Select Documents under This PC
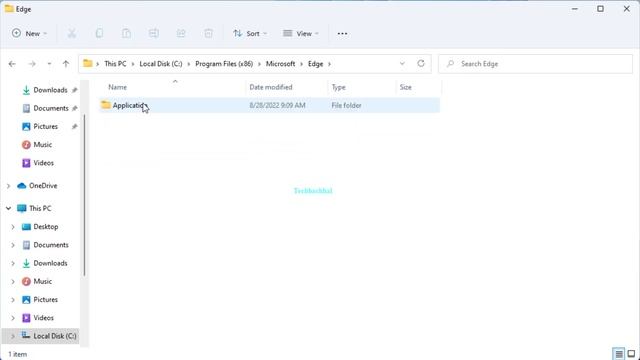 51,245
